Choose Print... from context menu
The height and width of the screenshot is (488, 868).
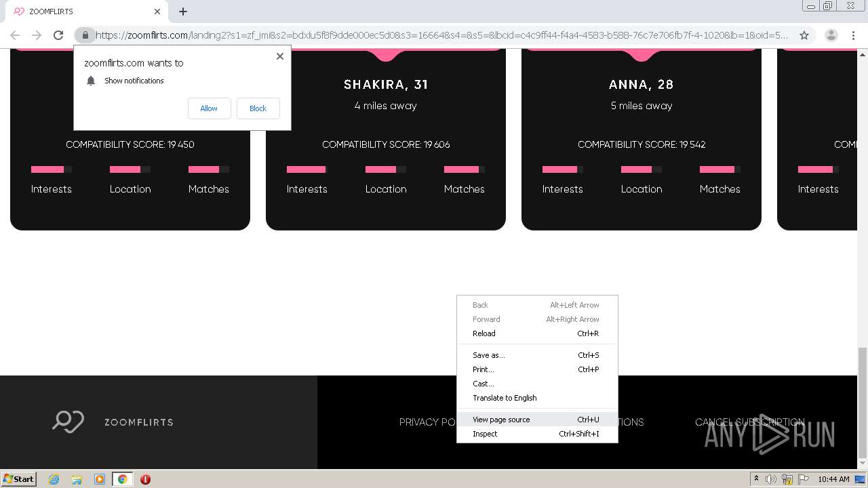[x=537, y=369]
